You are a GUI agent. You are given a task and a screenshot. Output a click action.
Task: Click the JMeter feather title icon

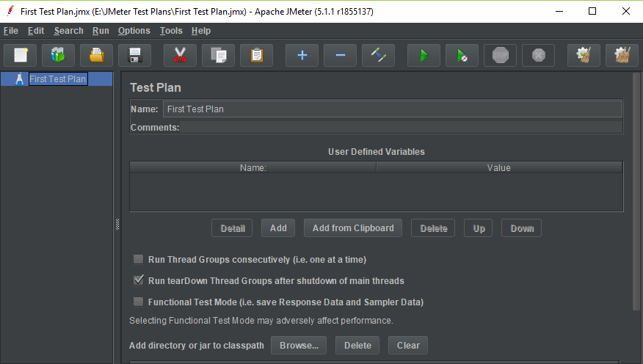(10, 11)
